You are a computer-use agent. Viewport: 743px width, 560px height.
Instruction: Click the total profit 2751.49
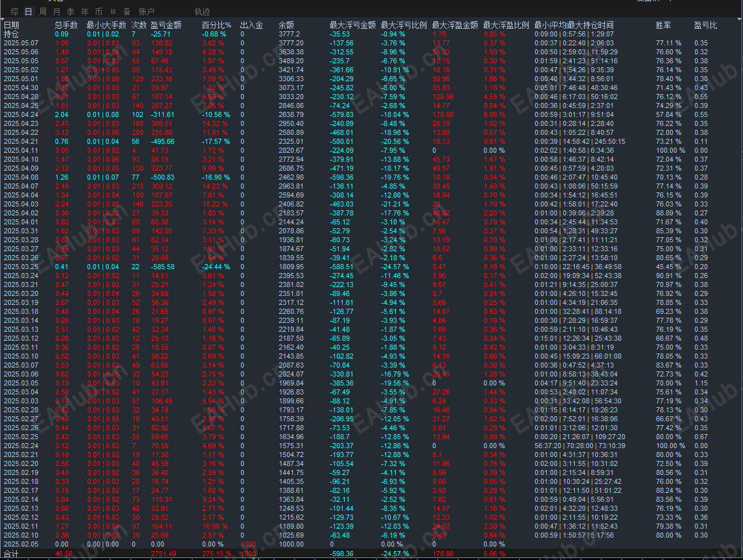[164, 554]
